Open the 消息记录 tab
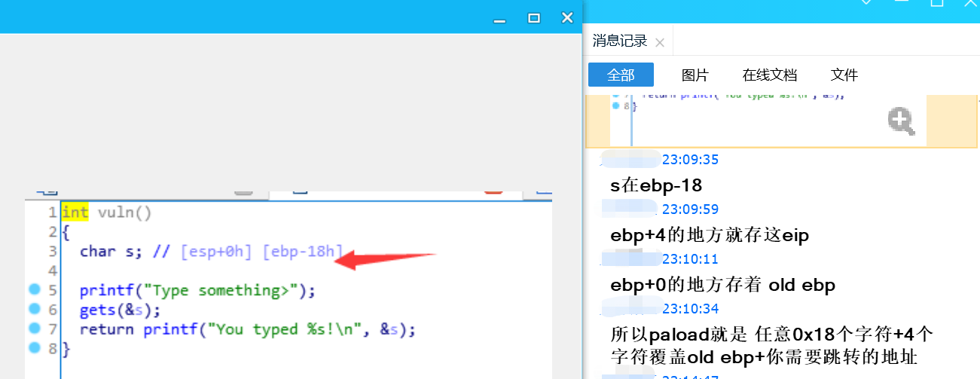The image size is (980, 379). (x=619, y=41)
